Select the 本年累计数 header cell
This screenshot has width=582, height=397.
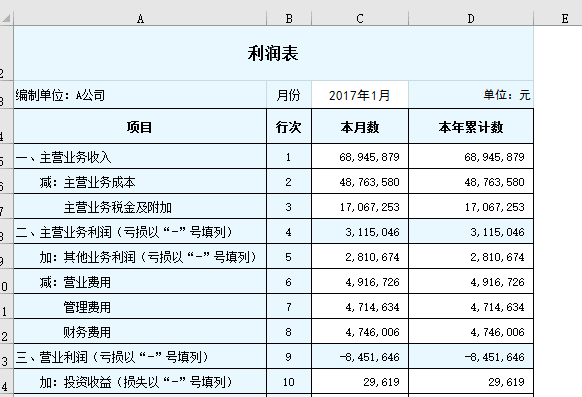471,127
